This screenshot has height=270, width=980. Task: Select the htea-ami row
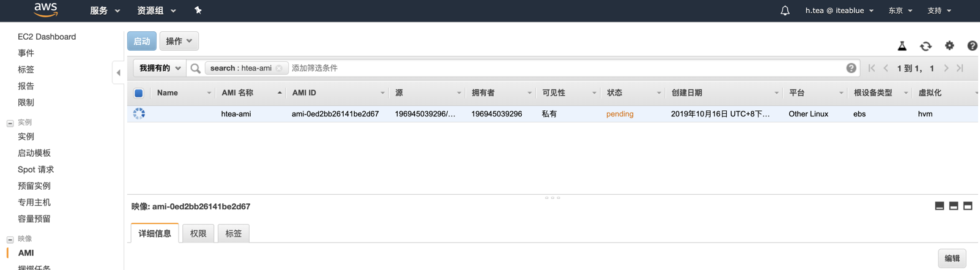139,114
